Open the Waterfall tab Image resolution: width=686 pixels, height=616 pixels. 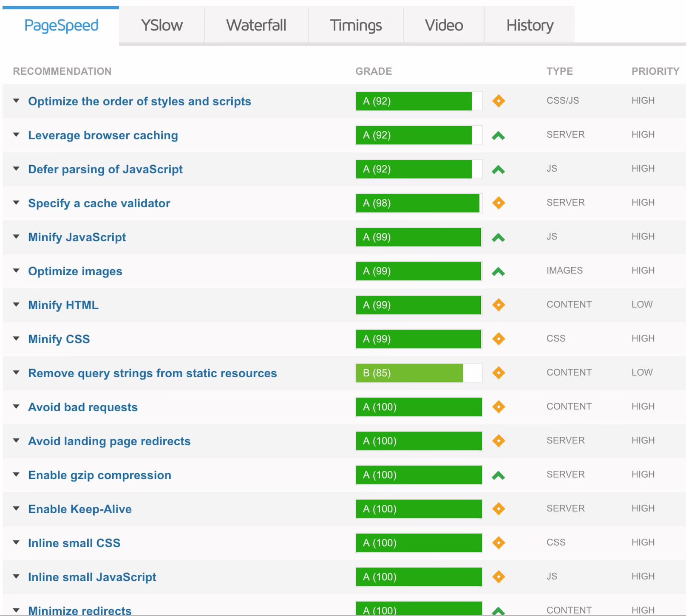click(x=256, y=25)
